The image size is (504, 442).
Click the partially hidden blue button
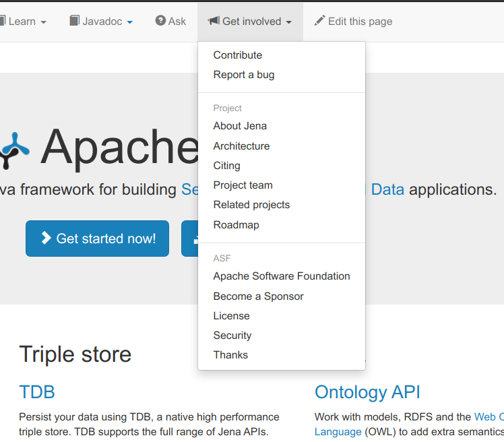click(189, 239)
